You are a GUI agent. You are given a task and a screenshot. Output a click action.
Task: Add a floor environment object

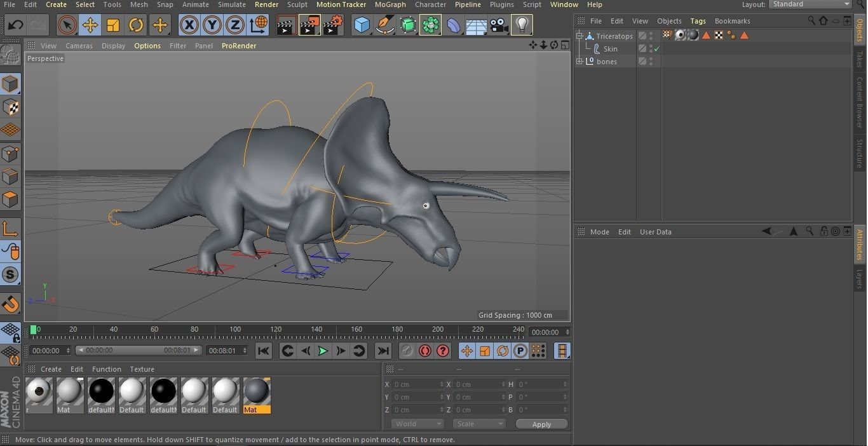pos(476,25)
